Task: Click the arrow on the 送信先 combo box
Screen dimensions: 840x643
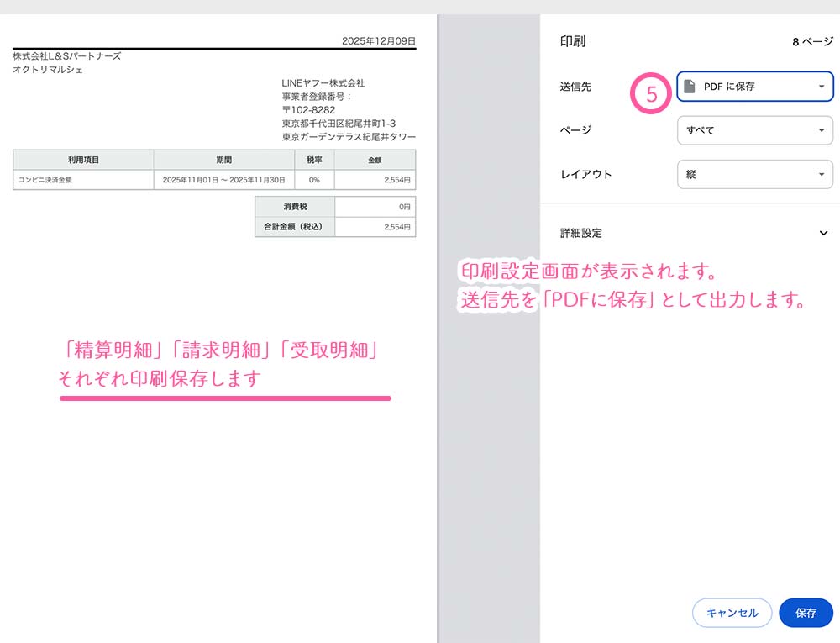Action: coord(821,87)
